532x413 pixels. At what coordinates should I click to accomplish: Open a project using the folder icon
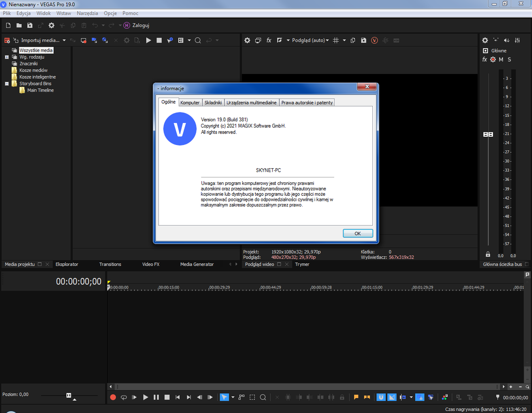(19, 25)
